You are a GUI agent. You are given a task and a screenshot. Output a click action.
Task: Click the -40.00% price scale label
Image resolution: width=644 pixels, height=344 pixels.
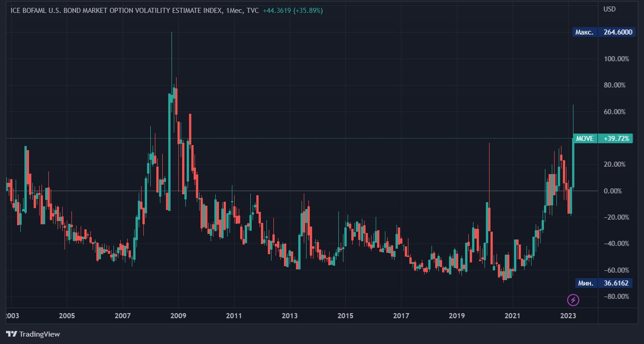pos(616,244)
